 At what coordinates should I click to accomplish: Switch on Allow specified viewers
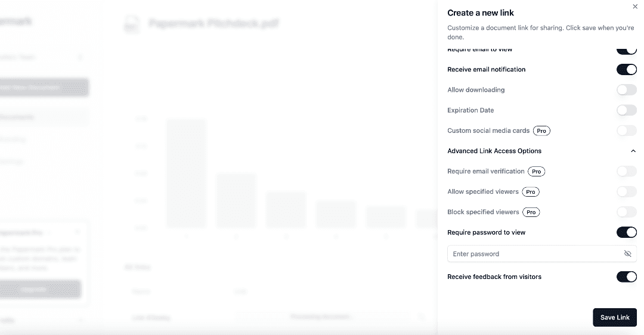pyautogui.click(x=626, y=192)
